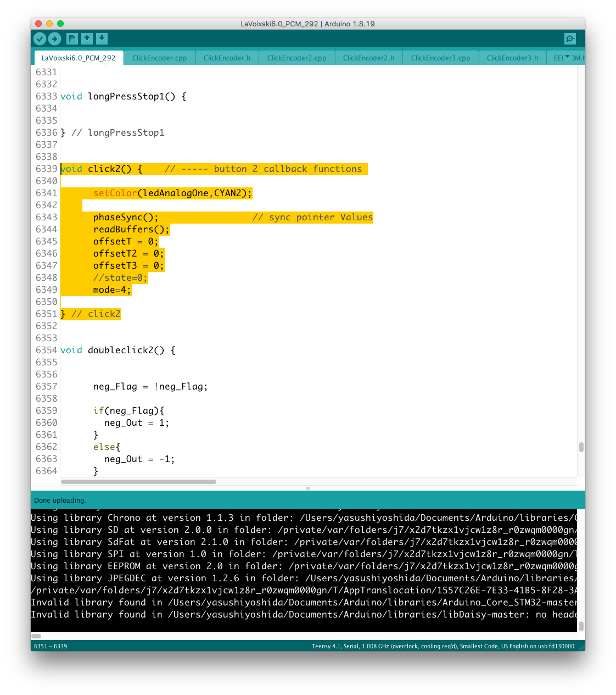Click the '} // longPressStop1' line
This screenshot has width=616, height=695.
[113, 132]
